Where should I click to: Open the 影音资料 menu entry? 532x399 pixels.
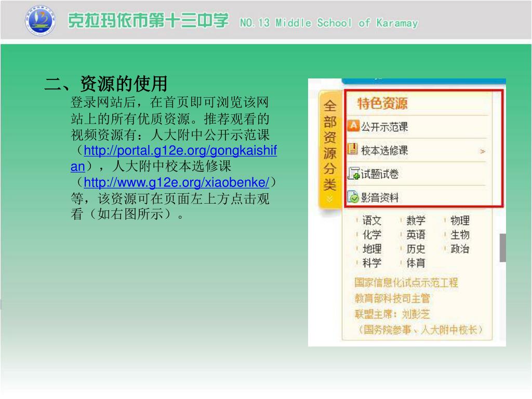(x=379, y=197)
